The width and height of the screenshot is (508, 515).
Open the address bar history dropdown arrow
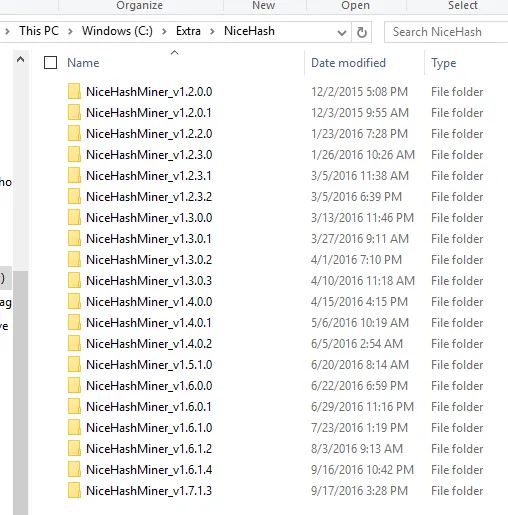(x=341, y=33)
